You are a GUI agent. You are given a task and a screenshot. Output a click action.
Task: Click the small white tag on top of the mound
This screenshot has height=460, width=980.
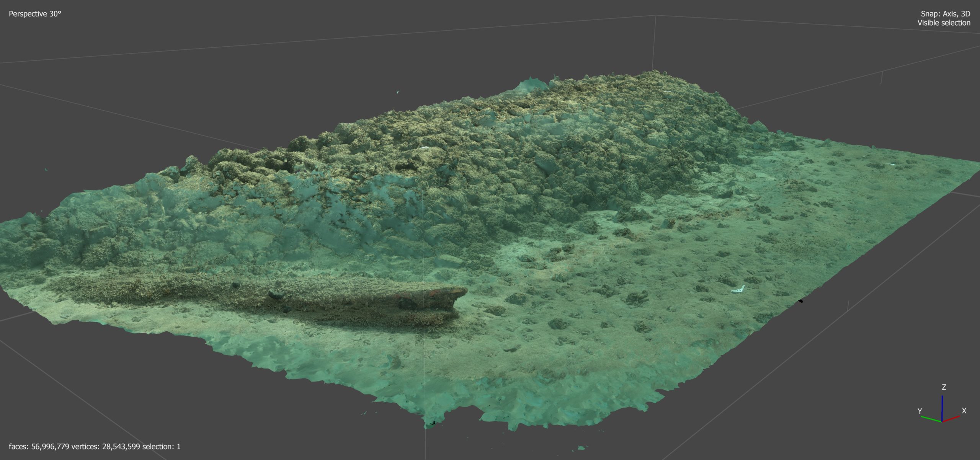pos(667,92)
